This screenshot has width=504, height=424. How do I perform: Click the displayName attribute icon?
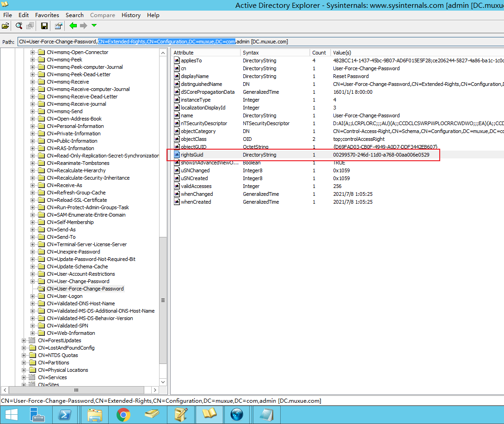pyautogui.click(x=177, y=76)
